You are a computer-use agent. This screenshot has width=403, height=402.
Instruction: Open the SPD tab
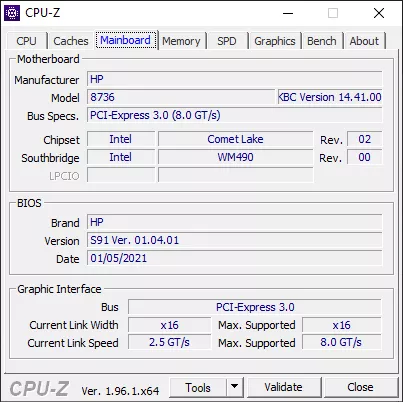[x=227, y=41]
